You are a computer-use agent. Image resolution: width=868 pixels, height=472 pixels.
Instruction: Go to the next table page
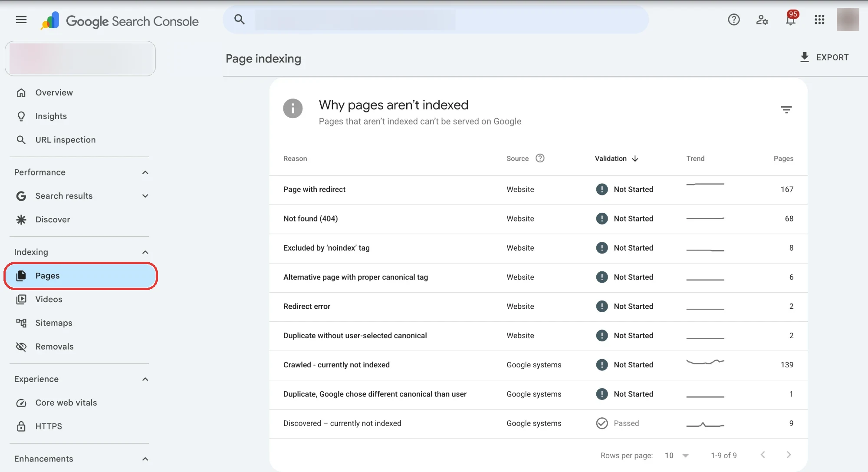coord(789,455)
